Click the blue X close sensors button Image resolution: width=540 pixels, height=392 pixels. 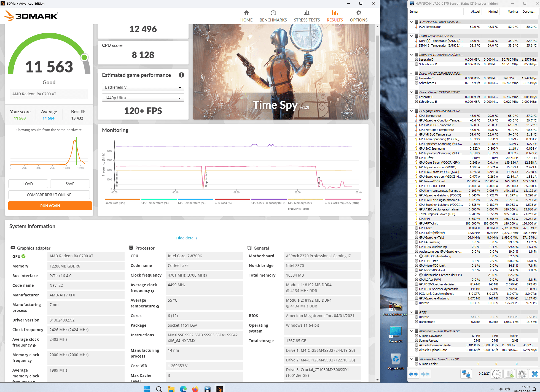pos(534,374)
